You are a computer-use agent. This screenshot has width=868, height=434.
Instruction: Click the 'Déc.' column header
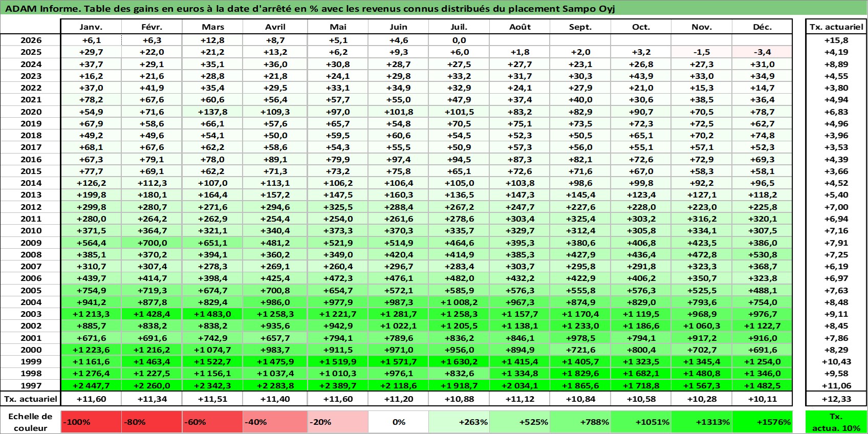pyautogui.click(x=762, y=27)
